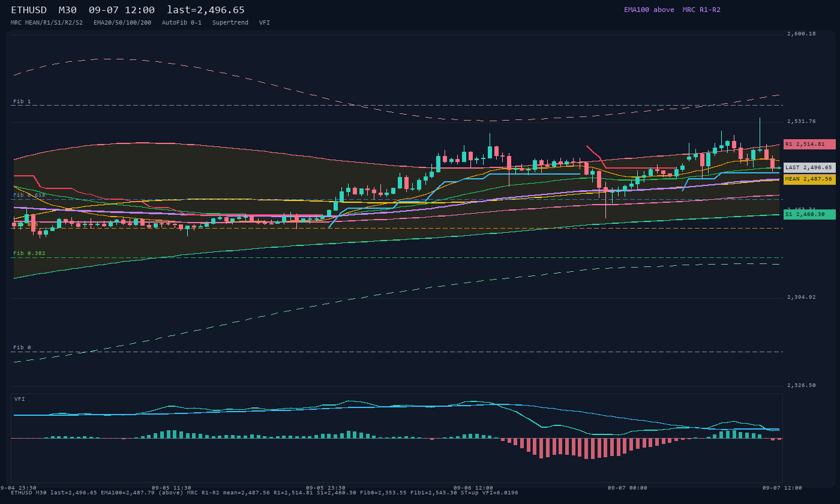Click the ETHUSD symbol in the title
Image resolution: width=840 pixels, height=504 pixels.
(29, 10)
